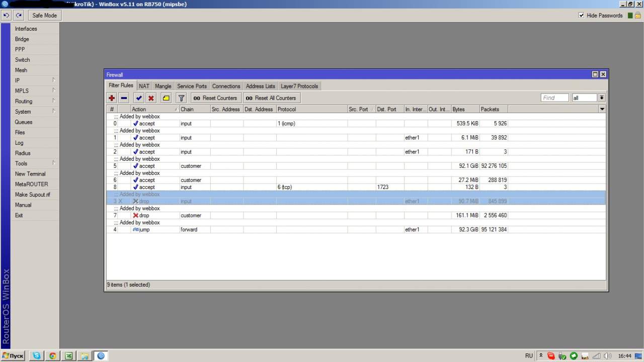
Task: Switch to the Mangle tab
Action: [163, 86]
